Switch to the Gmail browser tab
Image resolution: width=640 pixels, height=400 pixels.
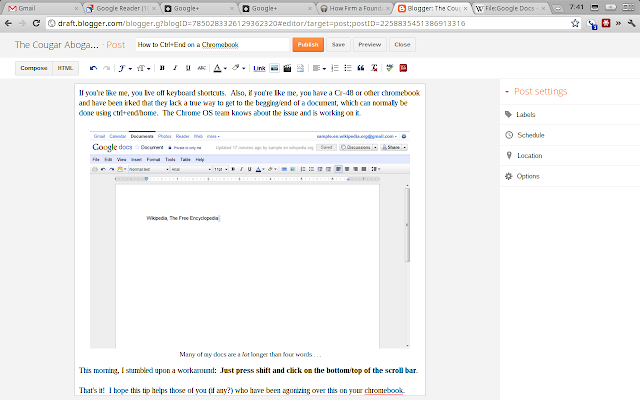tap(41, 8)
